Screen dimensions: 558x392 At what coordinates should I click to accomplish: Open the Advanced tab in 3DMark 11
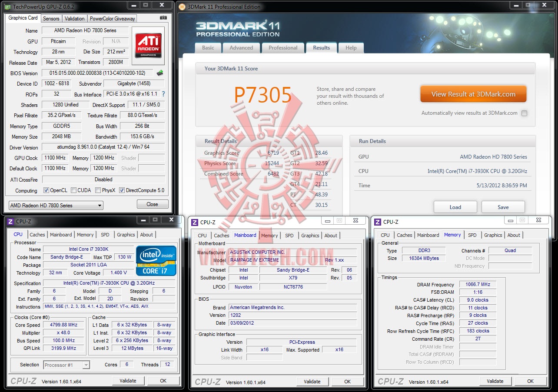click(x=241, y=48)
